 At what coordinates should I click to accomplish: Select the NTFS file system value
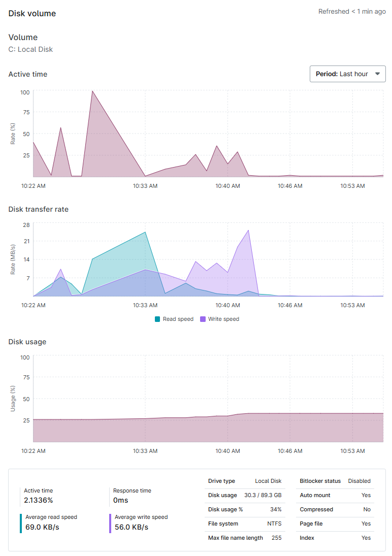pyautogui.click(x=273, y=524)
